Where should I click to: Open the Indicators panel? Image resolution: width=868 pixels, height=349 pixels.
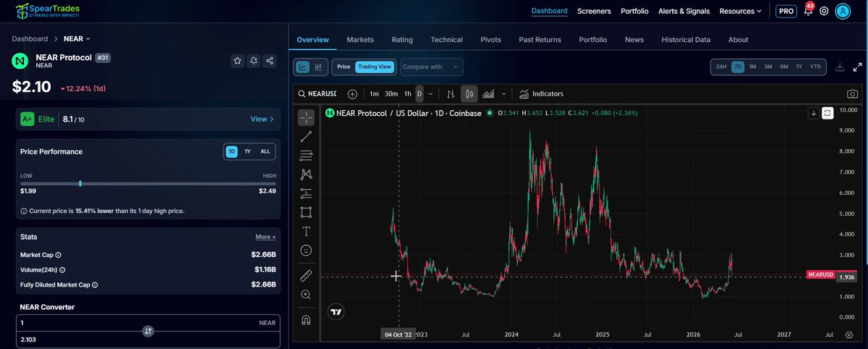pos(541,93)
